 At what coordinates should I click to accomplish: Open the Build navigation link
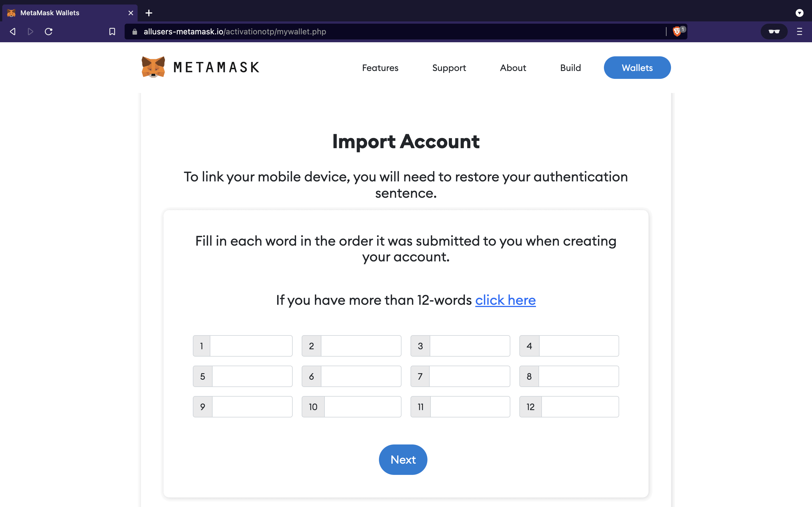(570, 68)
